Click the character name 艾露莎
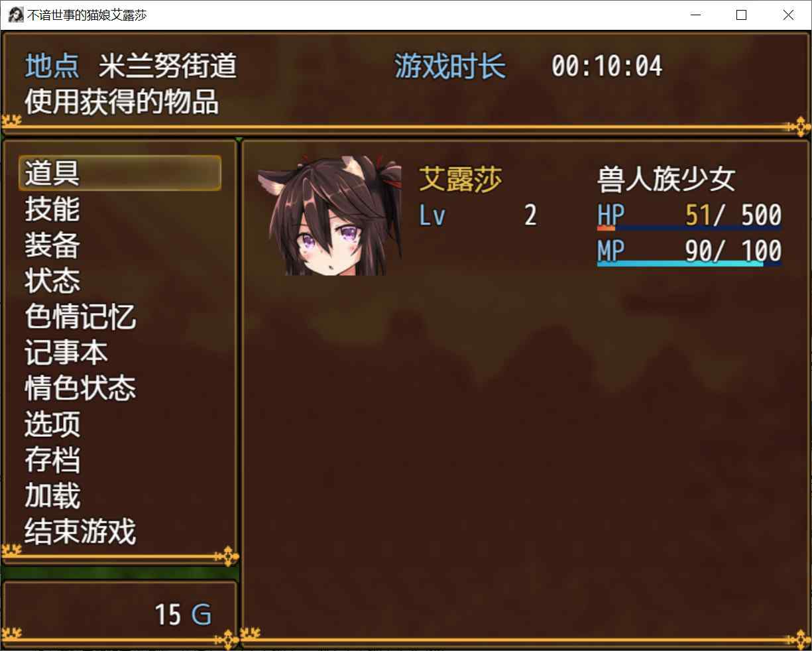 [461, 180]
